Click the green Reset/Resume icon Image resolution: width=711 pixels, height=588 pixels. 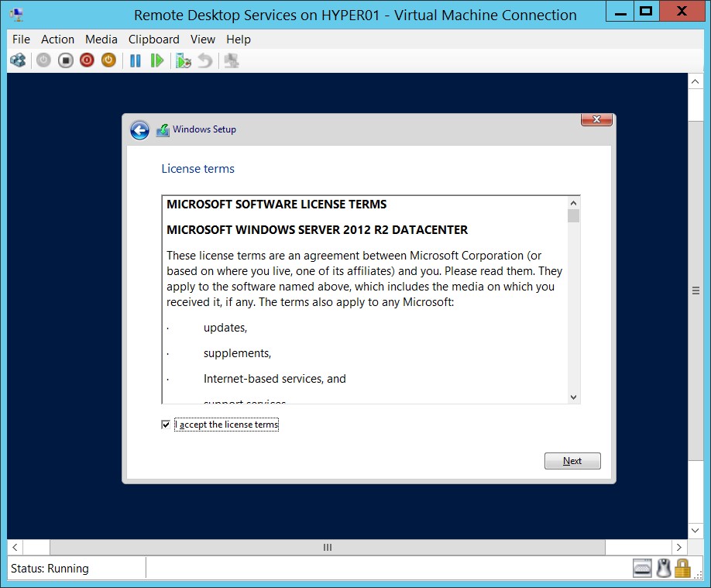[157, 60]
